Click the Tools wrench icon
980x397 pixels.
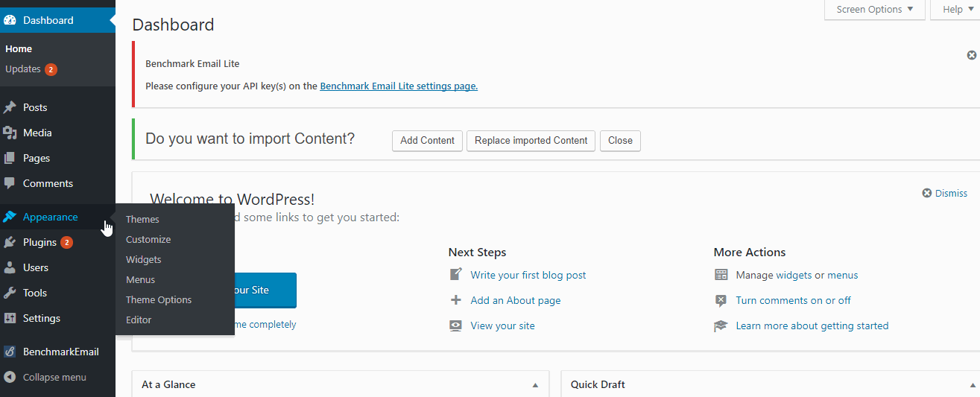(10, 293)
